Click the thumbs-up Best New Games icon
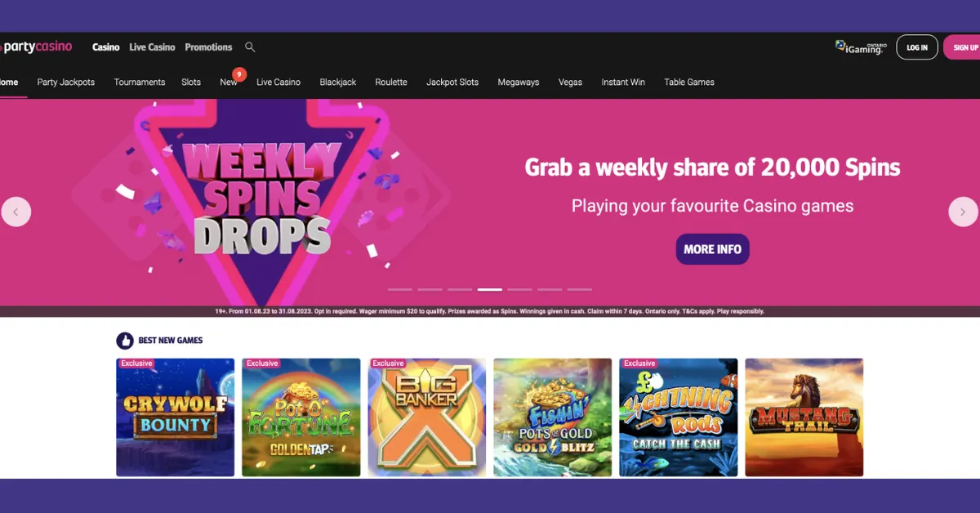Image resolution: width=980 pixels, height=513 pixels. 125,341
